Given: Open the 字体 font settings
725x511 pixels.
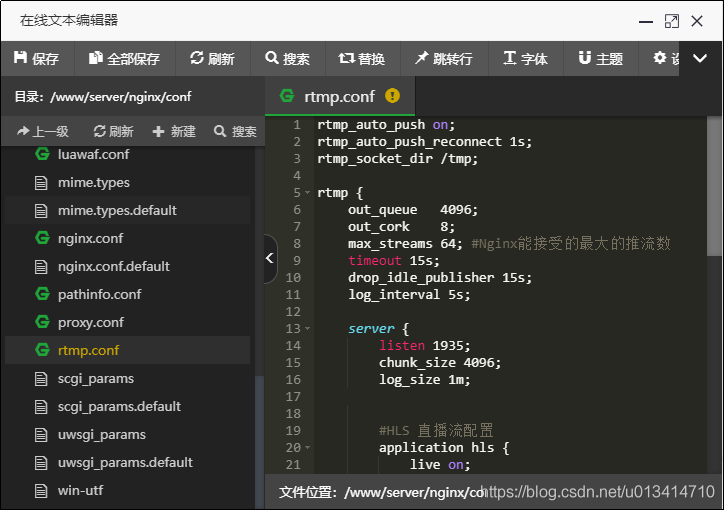Looking at the screenshot, I should pos(525,58).
